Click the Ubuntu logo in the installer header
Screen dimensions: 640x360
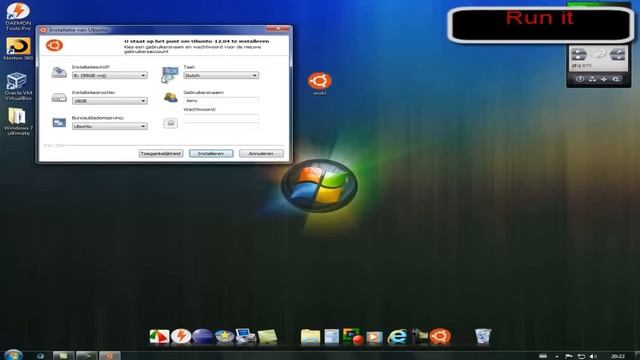54,45
